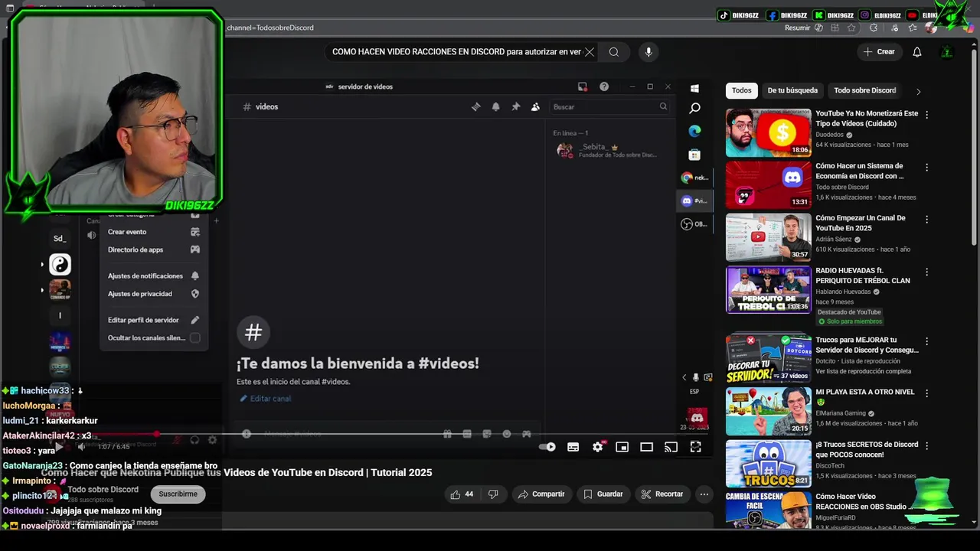Choose Editar perfil de servidor entry
Screen dimensions: 980x551
click(153, 320)
